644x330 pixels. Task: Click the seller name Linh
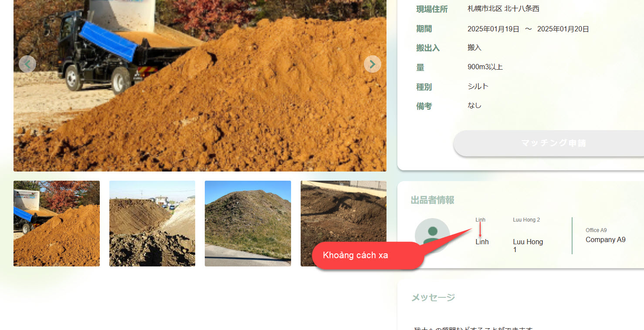click(x=482, y=242)
